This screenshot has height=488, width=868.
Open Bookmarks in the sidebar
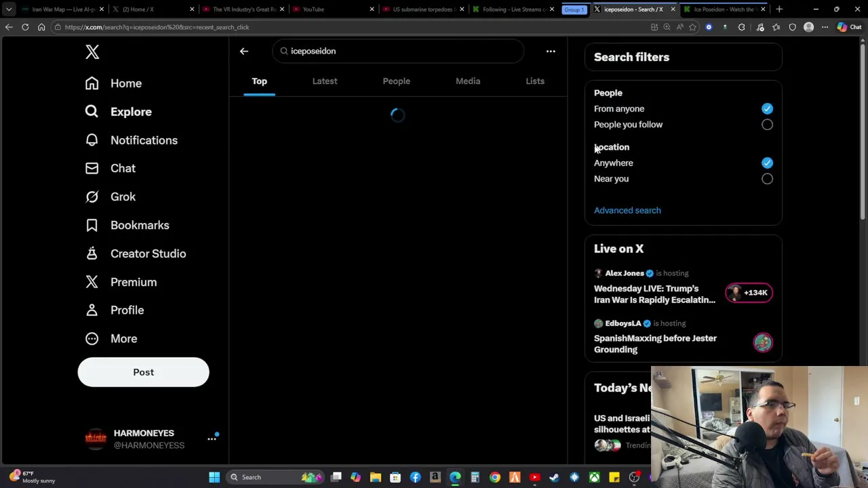pos(140,225)
